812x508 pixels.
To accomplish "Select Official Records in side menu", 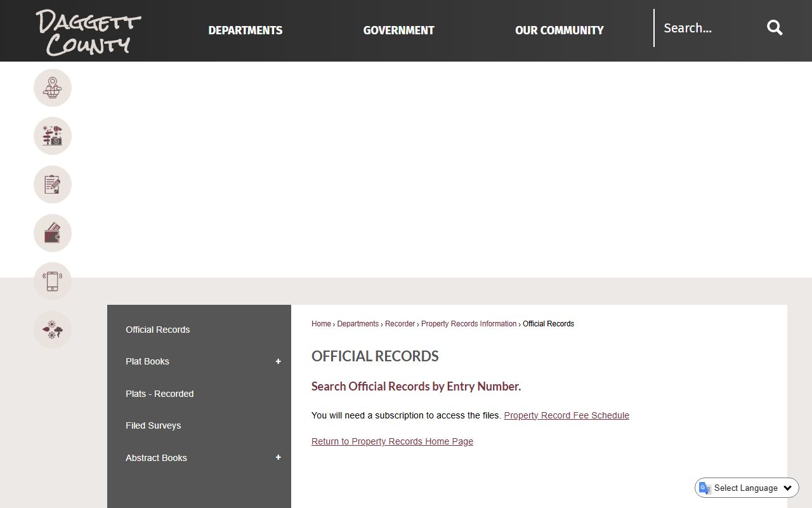I will click(157, 330).
